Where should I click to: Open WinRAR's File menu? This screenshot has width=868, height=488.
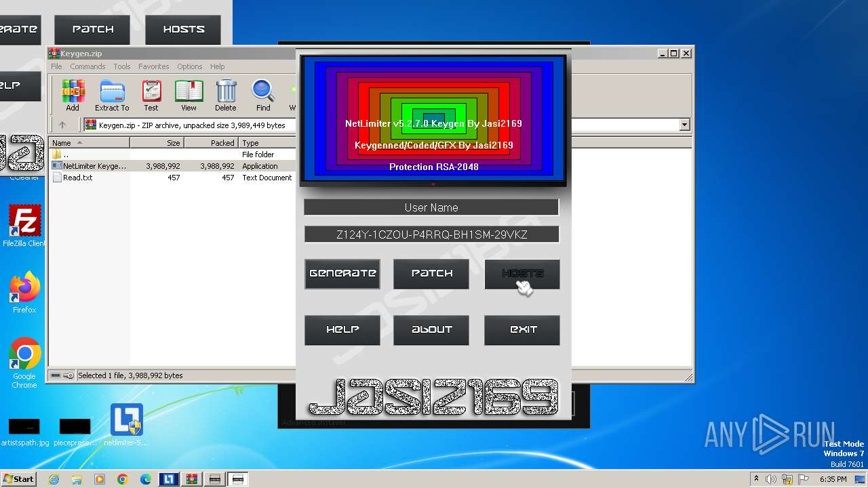click(56, 66)
